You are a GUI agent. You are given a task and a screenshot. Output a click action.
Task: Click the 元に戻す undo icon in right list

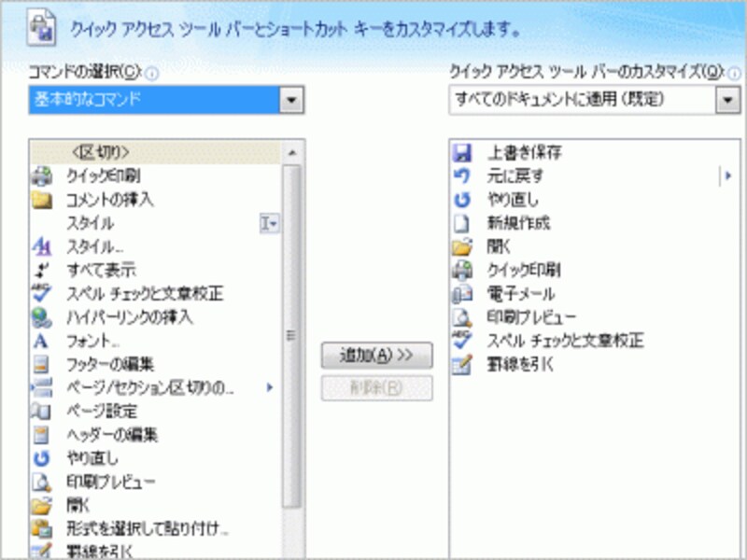point(462,176)
